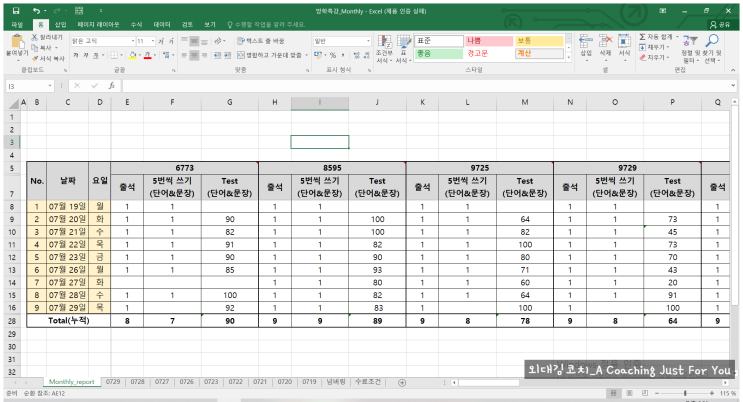743x402 pixels.
Task: Click the Save icon in quick access toolbar
Action: coord(16,10)
